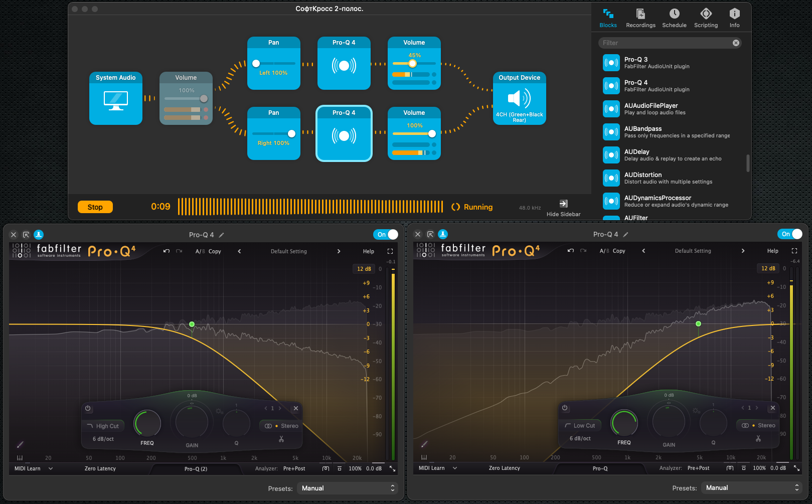The height and width of the screenshot is (504, 812).
Task: Remove the Low Cut band
Action: pos(773,408)
